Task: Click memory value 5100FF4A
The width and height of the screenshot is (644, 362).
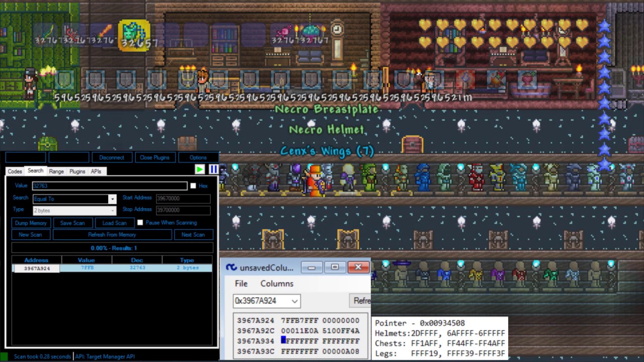Action: pos(341,331)
